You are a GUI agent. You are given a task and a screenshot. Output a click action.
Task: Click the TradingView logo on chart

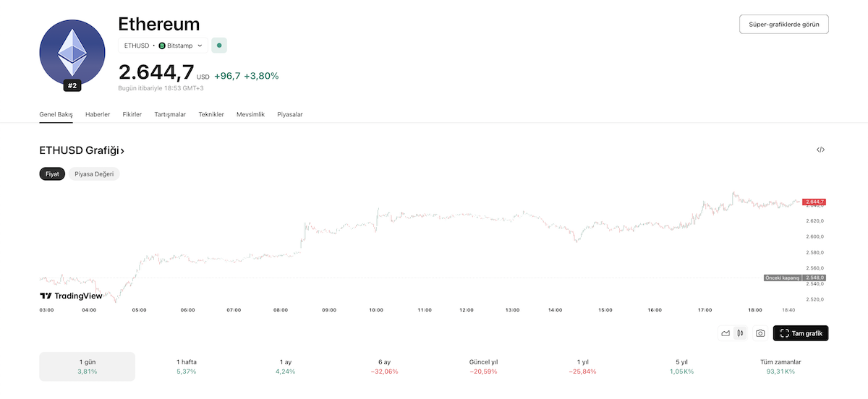coord(71,296)
